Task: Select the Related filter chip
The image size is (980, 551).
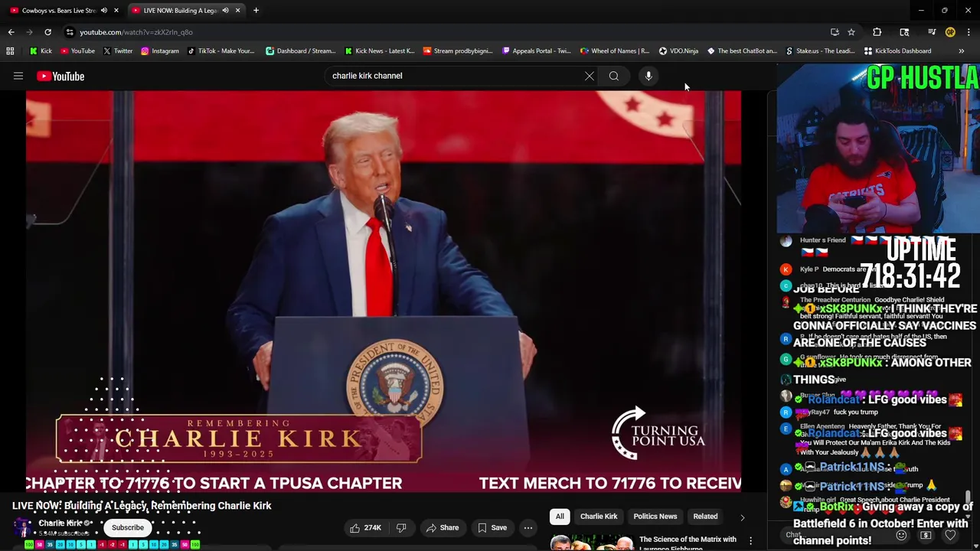Action: coord(705,517)
